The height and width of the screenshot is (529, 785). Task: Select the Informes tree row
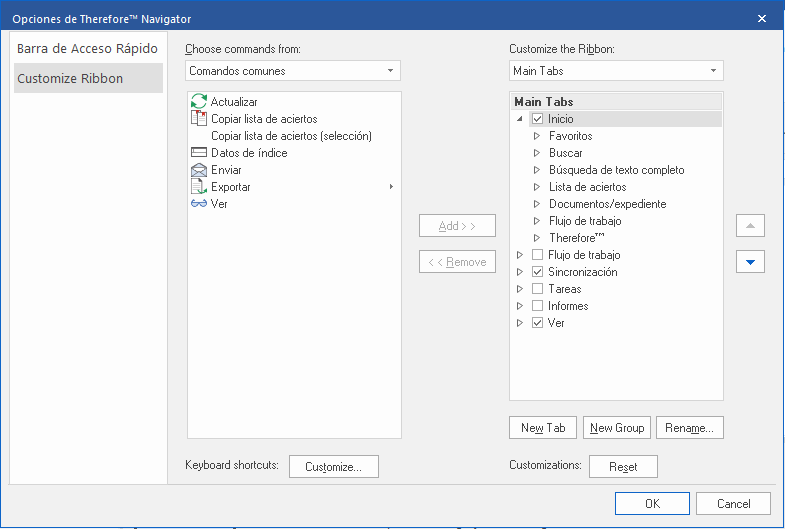click(x=568, y=306)
